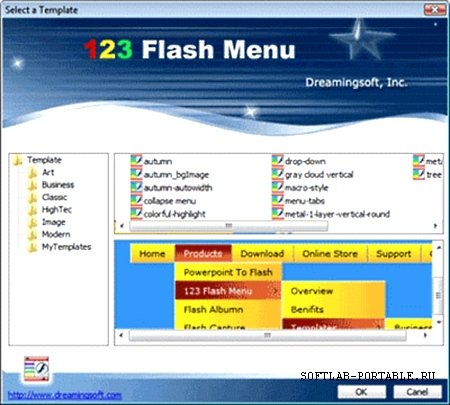This screenshot has height=405, width=450.
Task: Select the Modern folder label
Action: [56, 234]
